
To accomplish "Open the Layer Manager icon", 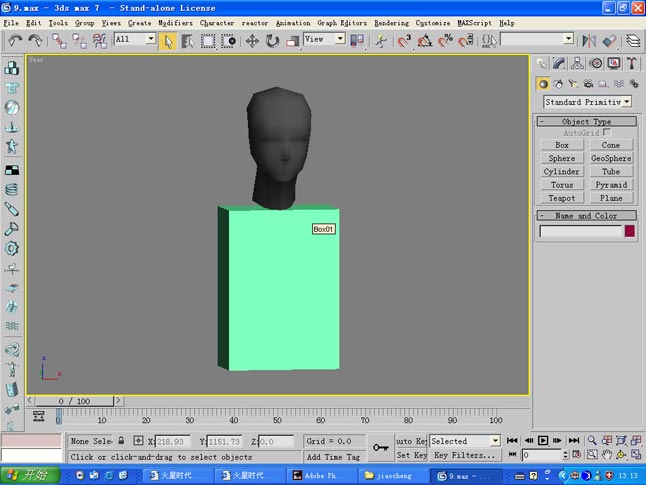I will (x=633, y=41).
